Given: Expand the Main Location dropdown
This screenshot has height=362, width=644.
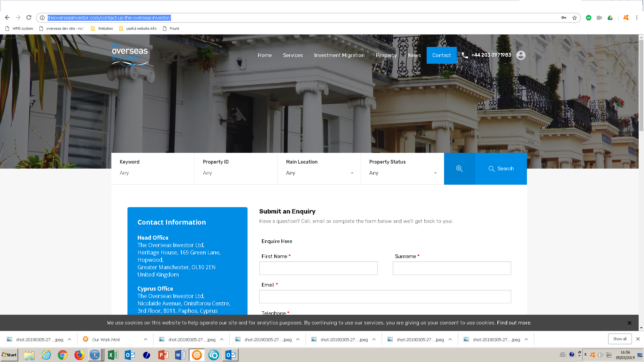Looking at the screenshot, I should point(319,173).
